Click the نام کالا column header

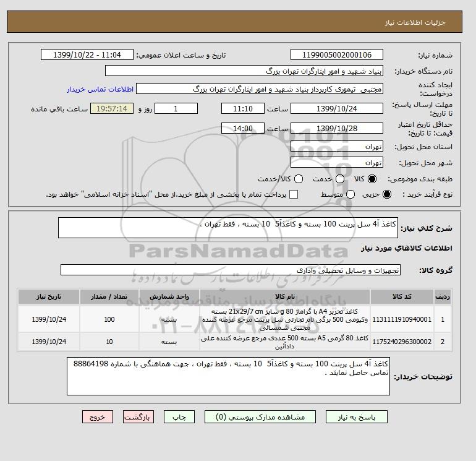coord(285,296)
